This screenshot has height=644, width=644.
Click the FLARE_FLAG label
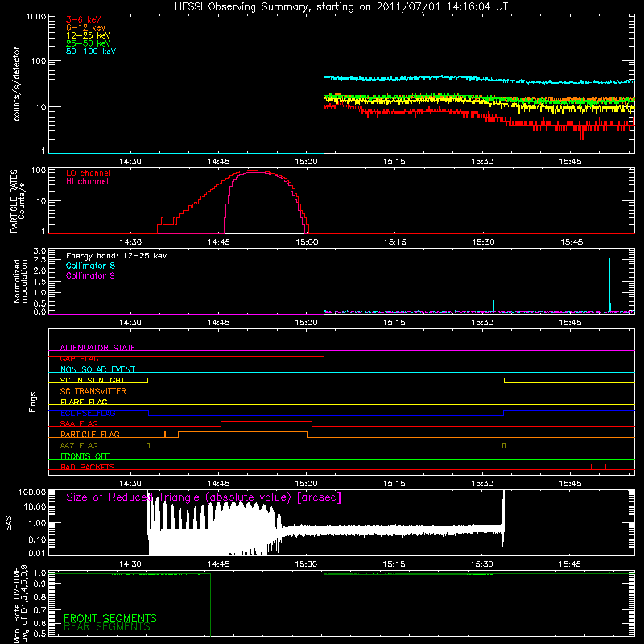(84, 402)
